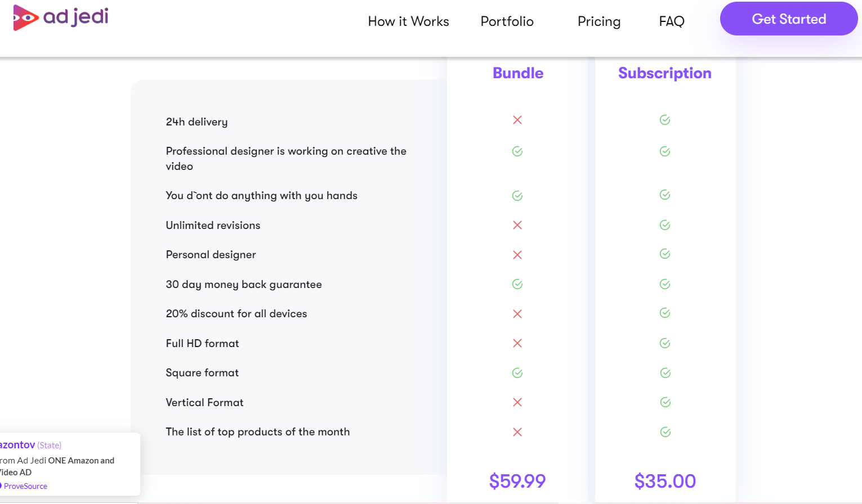This screenshot has height=504, width=862.
Task: Click Bundle check for You d`ont do anything row
Action: (x=517, y=196)
